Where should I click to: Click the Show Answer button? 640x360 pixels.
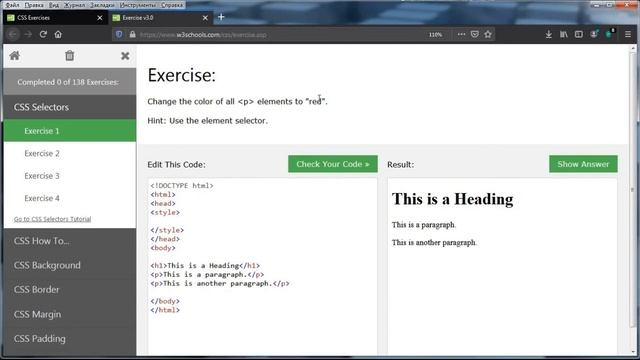tap(583, 164)
